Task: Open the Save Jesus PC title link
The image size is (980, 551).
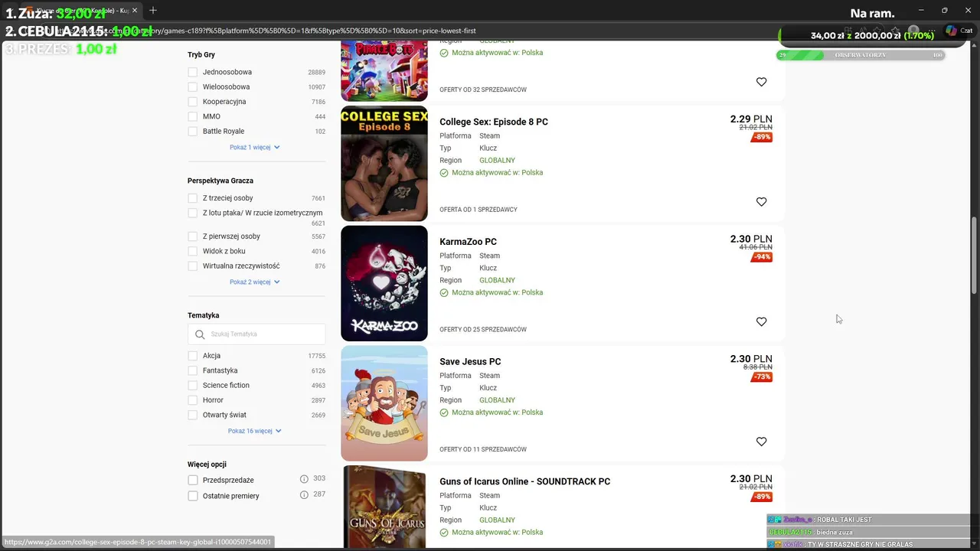Action: pos(470,362)
